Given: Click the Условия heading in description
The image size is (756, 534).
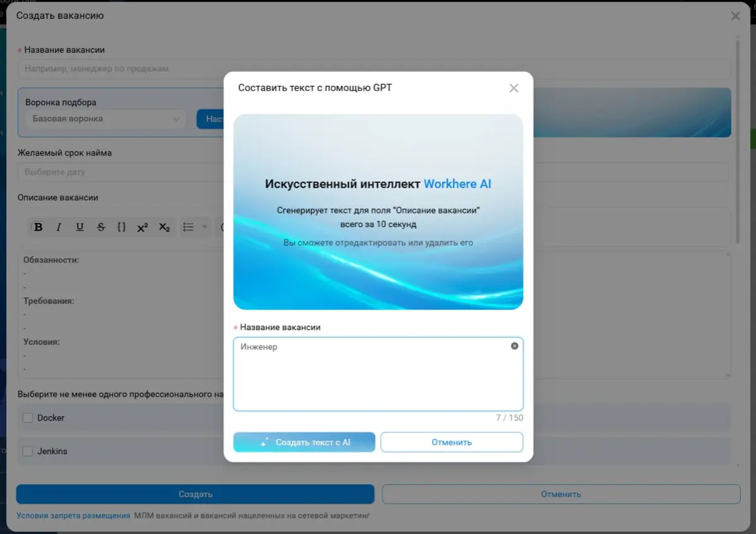Looking at the screenshot, I should 42,342.
